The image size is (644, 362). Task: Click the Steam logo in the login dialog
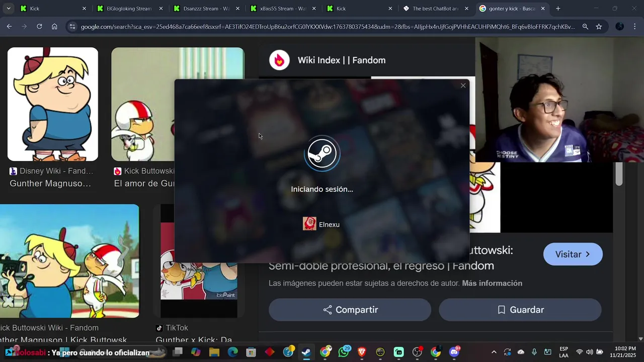click(x=322, y=153)
